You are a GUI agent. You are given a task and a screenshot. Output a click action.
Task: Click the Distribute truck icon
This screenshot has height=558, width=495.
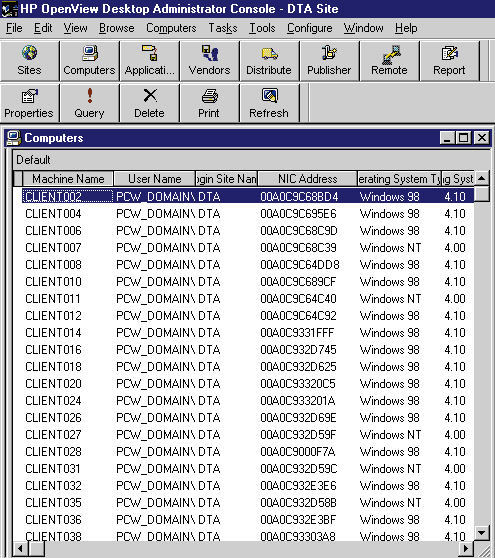coord(269,54)
